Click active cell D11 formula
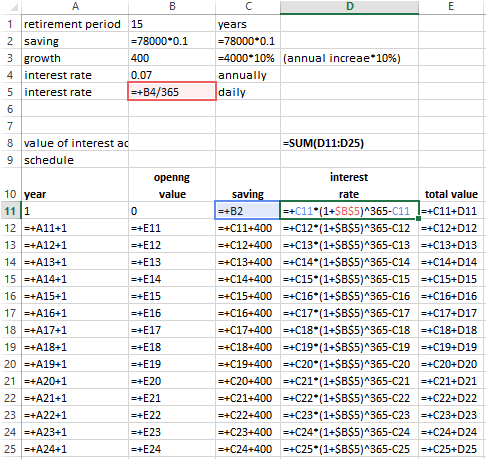This screenshot has width=487, height=460. (x=349, y=211)
